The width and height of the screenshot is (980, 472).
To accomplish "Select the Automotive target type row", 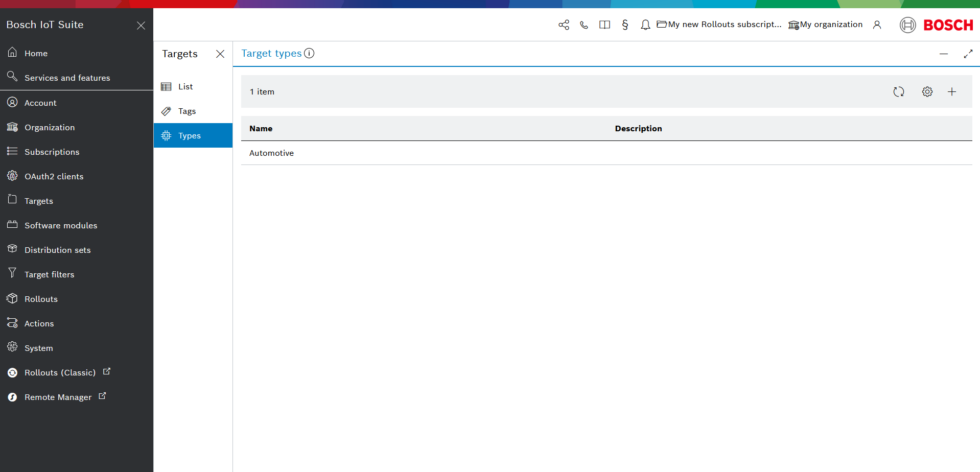I will (271, 153).
